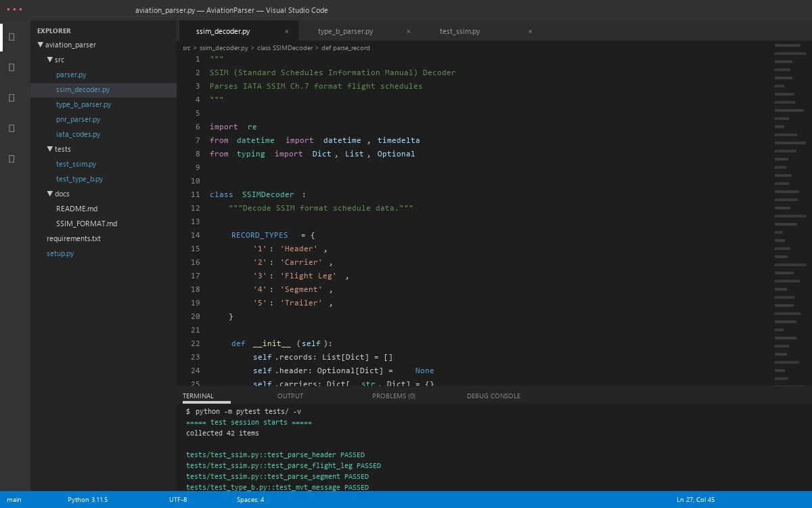Image resolution: width=812 pixels, height=508 pixels.
Task: Collapse the docs folder
Action: (x=50, y=194)
